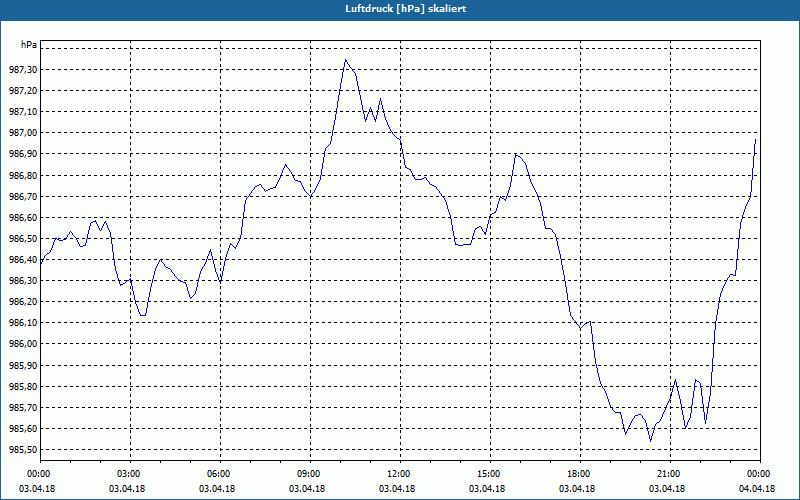Pick the 986,20 axis label
The image size is (800, 500).
(x=23, y=302)
